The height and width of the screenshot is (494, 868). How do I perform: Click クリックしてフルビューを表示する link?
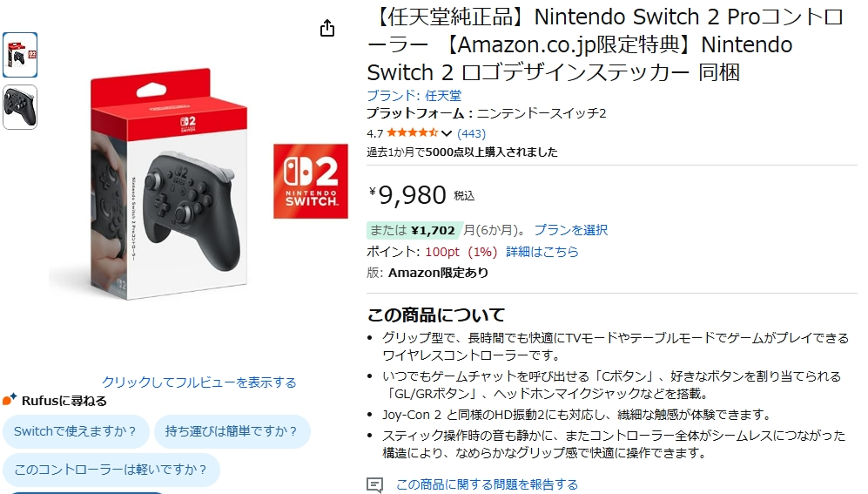[199, 382]
